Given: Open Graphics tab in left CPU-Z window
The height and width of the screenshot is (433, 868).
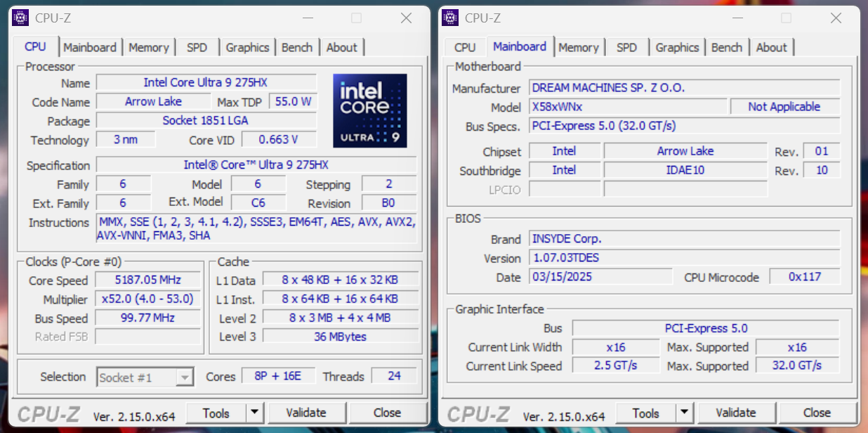Looking at the screenshot, I should click(x=247, y=48).
